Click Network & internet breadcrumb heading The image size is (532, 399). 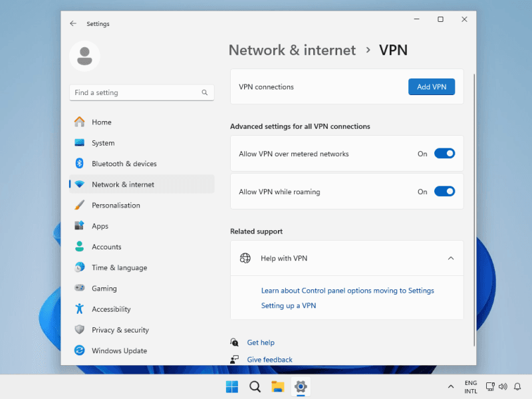[292, 50]
